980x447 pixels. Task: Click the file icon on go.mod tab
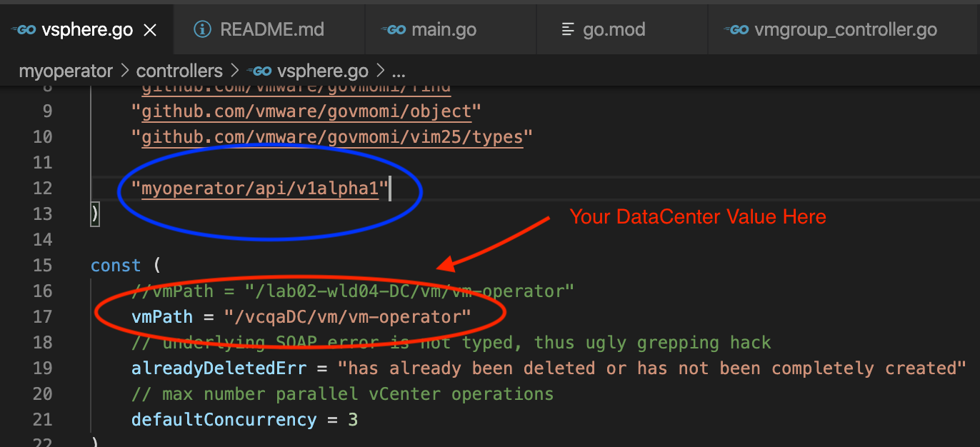[569, 29]
